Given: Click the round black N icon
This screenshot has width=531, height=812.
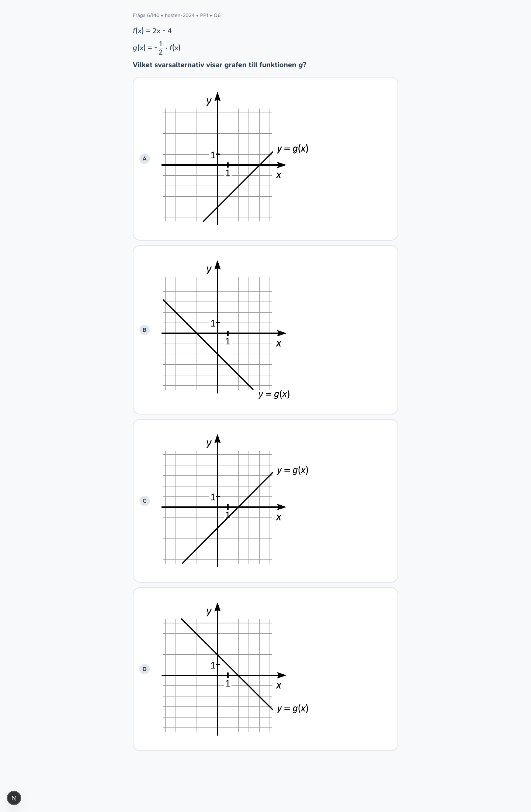Looking at the screenshot, I should tap(14, 798).
